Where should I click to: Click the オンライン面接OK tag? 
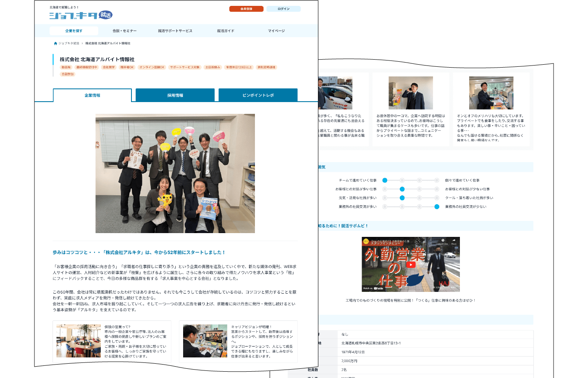click(x=152, y=67)
